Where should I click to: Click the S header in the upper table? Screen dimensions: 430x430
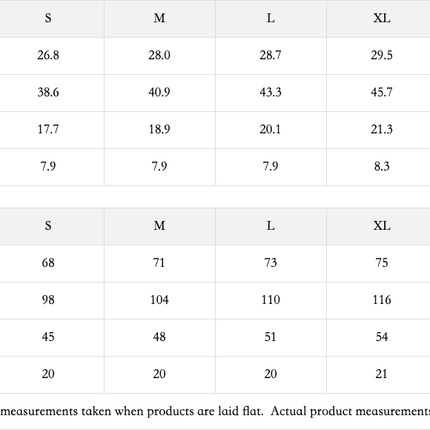coord(48,18)
